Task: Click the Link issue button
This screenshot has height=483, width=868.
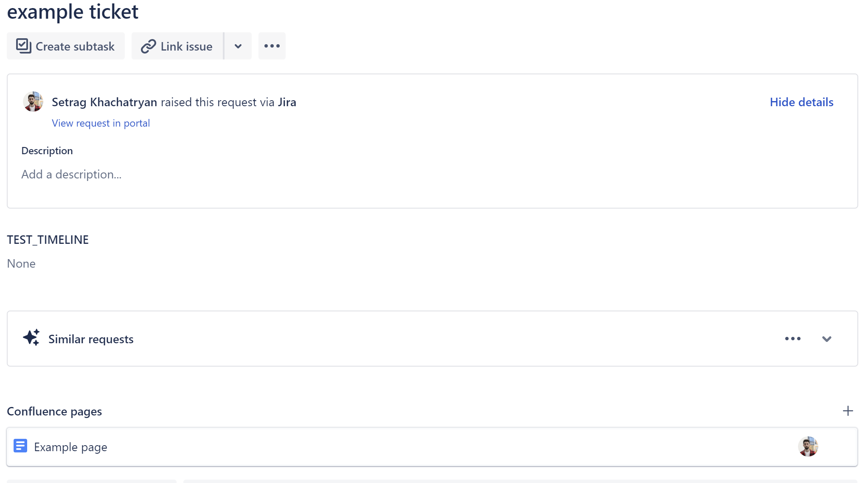Action: click(177, 46)
